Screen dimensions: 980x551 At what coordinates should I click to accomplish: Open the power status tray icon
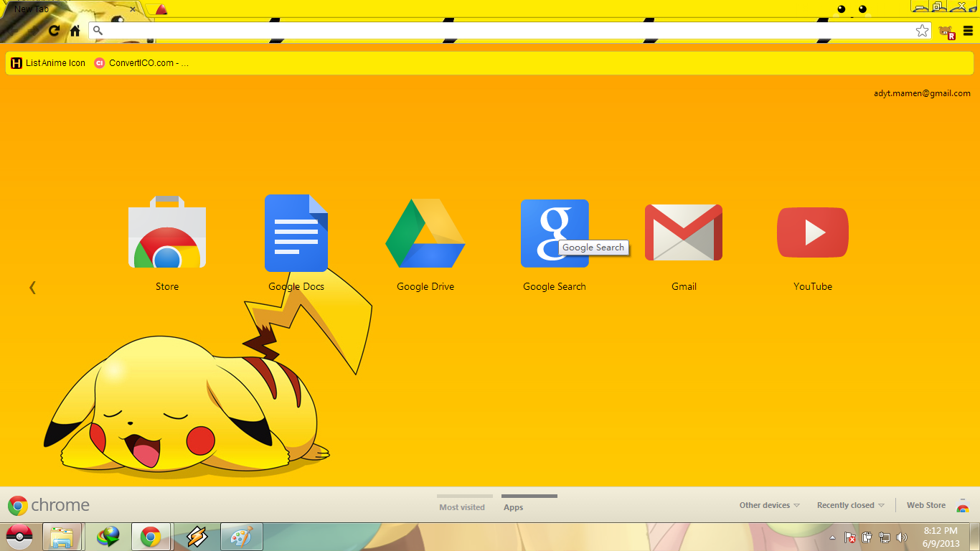pos(867,537)
